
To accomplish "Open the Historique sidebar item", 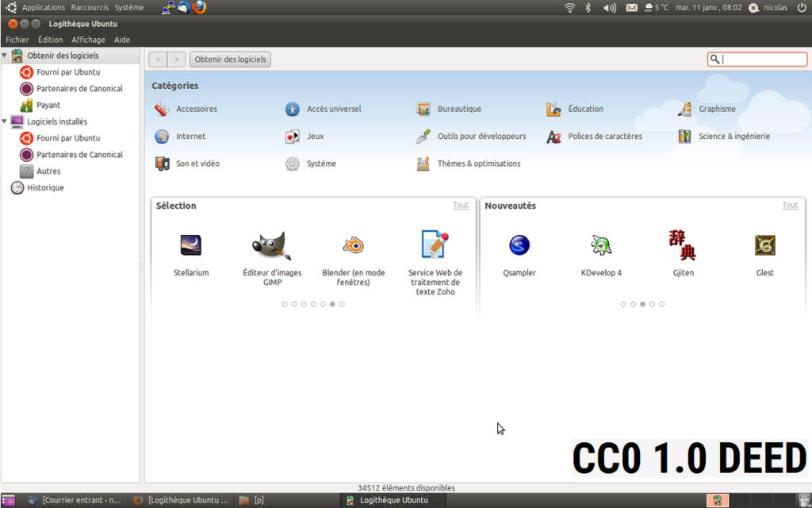I will tap(45, 188).
